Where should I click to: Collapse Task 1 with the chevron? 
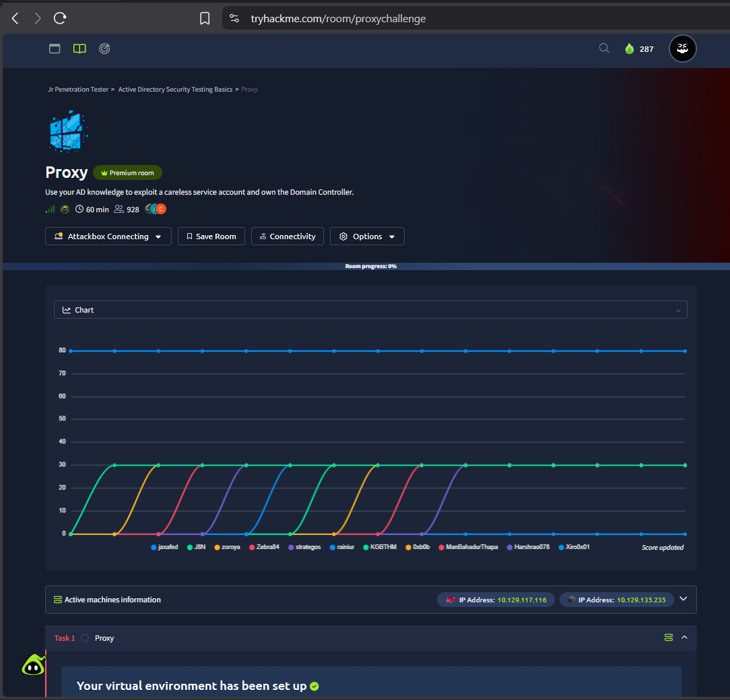684,637
